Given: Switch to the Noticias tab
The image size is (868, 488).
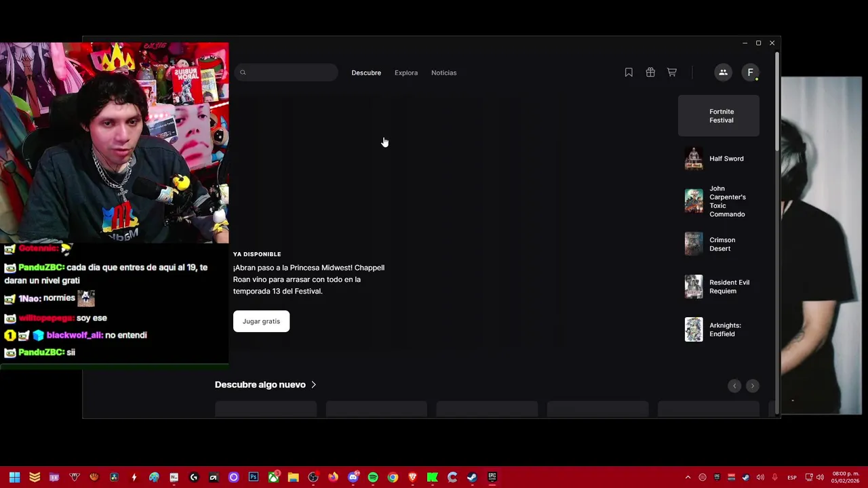Looking at the screenshot, I should 444,73.
